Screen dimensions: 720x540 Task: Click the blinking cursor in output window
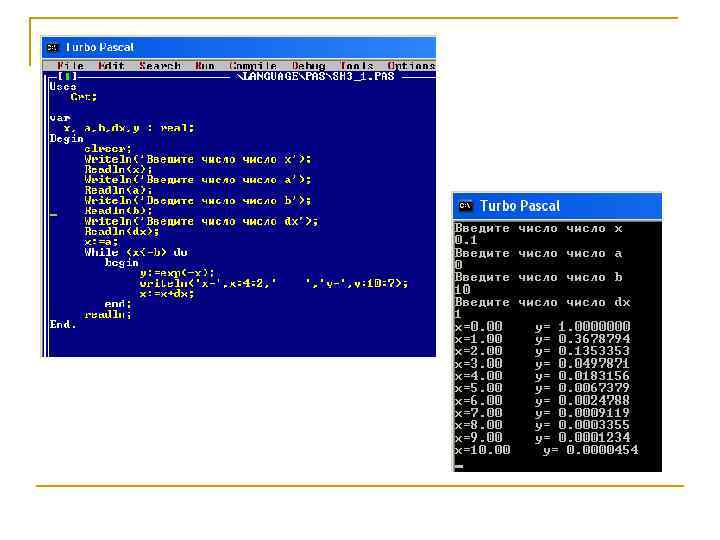(x=459, y=467)
